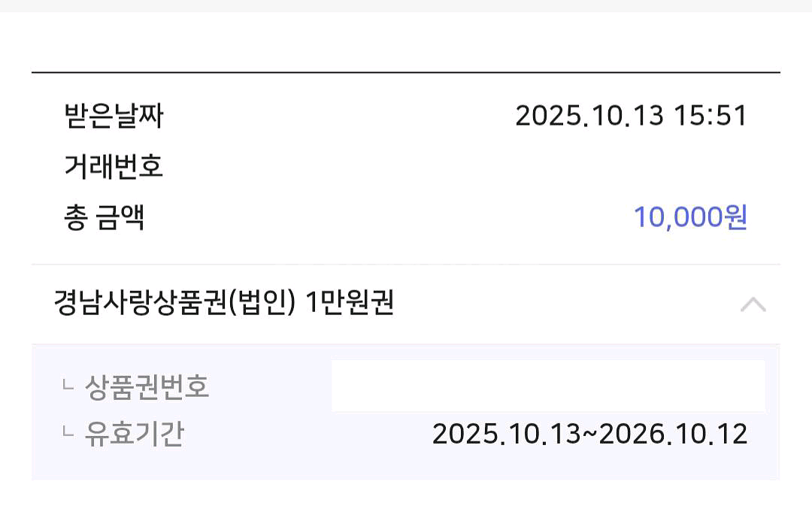Select the voucher detail highlighted area
812x509 pixels.
pyautogui.click(x=406, y=410)
